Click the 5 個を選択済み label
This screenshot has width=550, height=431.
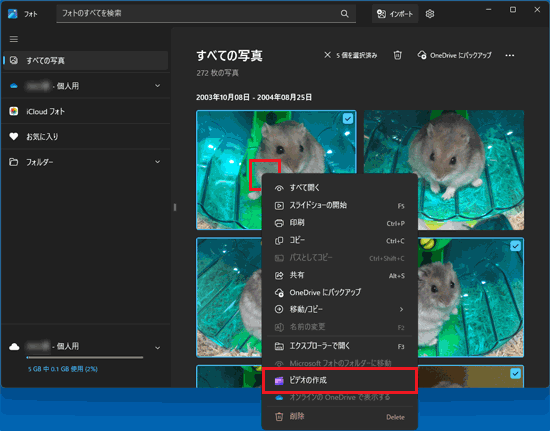click(x=356, y=55)
